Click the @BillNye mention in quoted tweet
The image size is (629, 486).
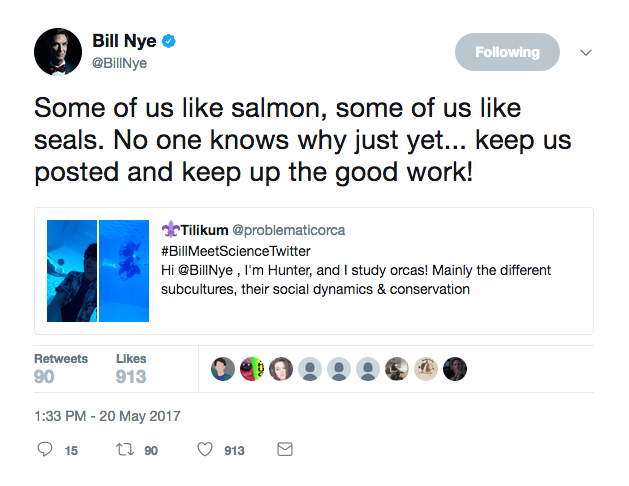click(204, 270)
